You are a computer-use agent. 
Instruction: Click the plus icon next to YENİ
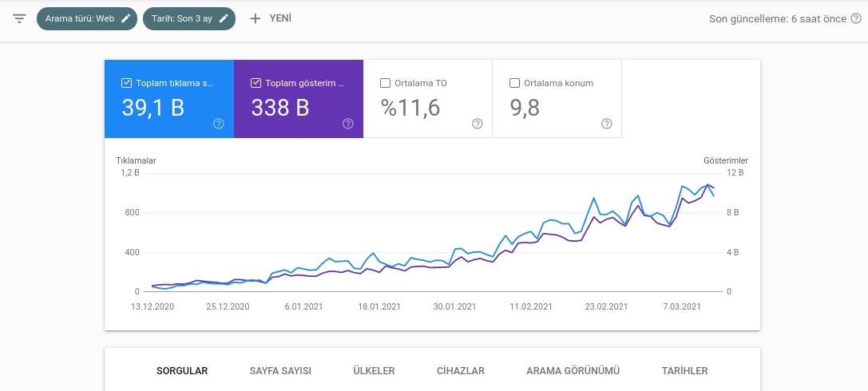pyautogui.click(x=256, y=18)
